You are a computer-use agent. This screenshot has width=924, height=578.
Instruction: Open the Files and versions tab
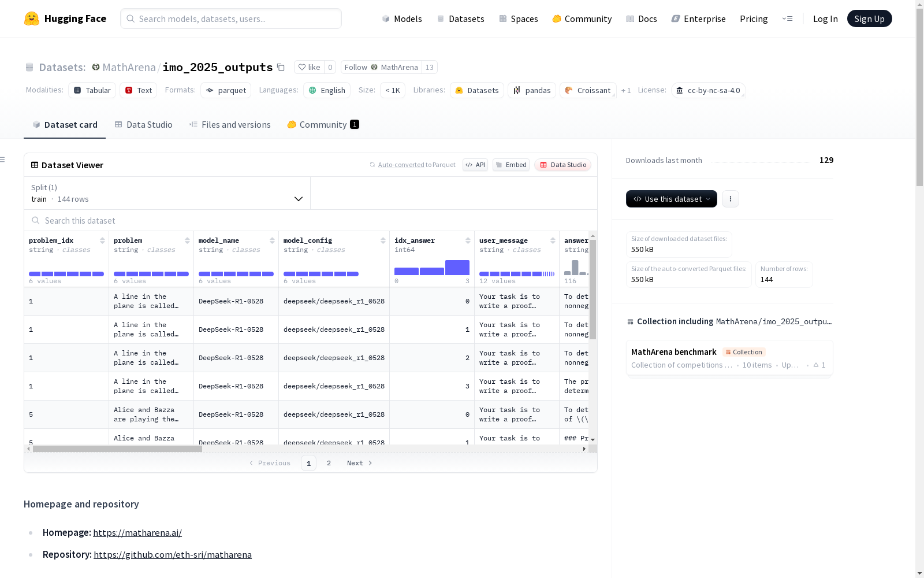pyautogui.click(x=230, y=125)
